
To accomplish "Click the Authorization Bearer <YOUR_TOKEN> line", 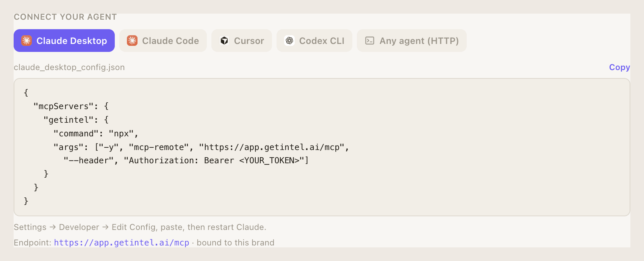I will tap(186, 161).
